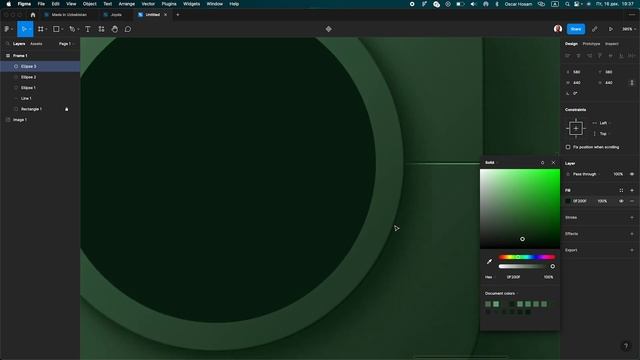Image resolution: width=640 pixels, height=360 pixels.
Task: Click the blend mode icon in the picker header
Action: click(x=542, y=162)
